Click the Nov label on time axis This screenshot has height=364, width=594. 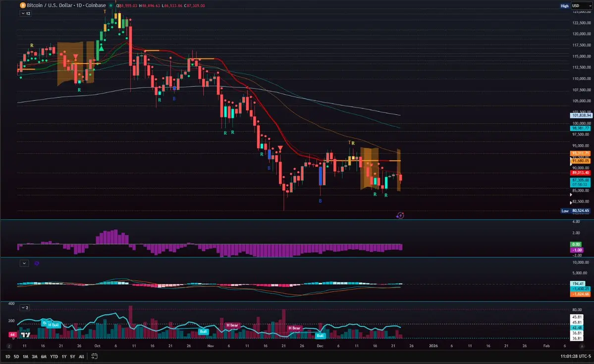coord(211,346)
